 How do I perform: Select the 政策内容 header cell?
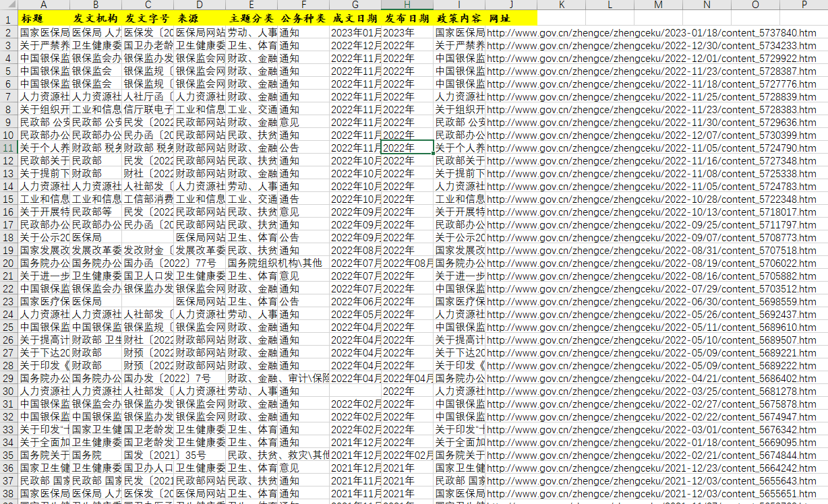click(x=459, y=18)
